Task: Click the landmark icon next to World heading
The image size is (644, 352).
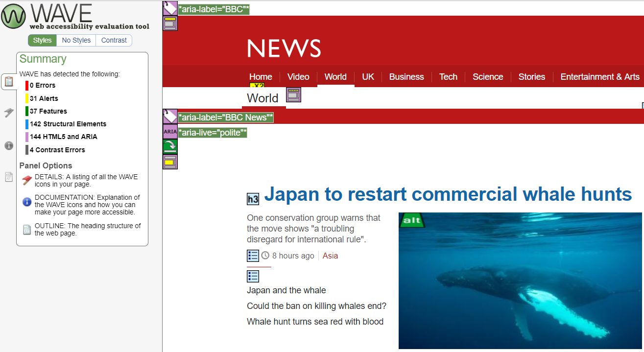Action: pyautogui.click(x=293, y=94)
